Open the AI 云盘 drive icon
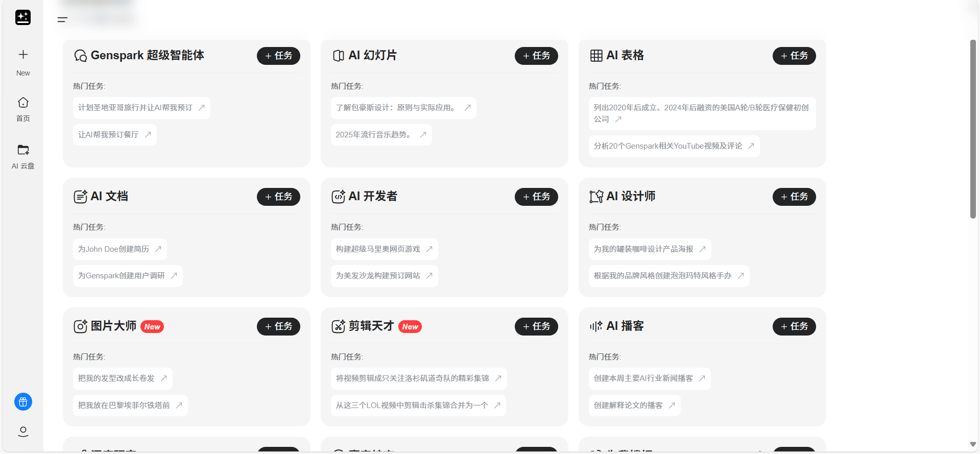Screen dimensions: 980x454 23,150
